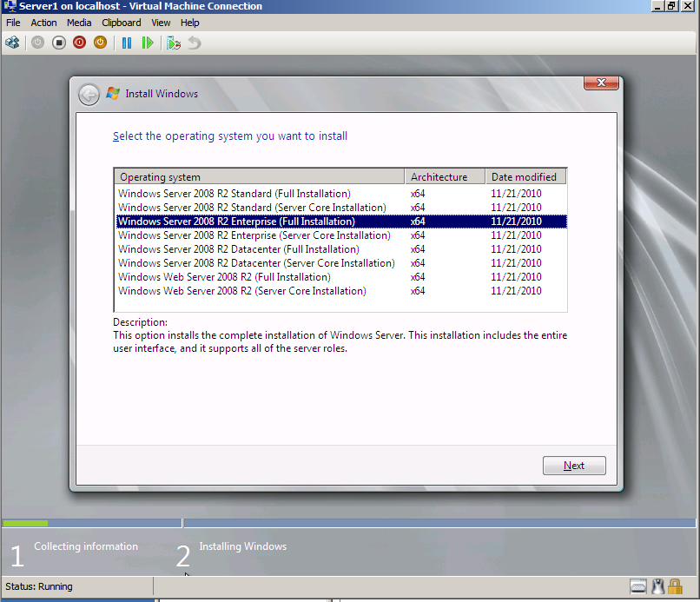
Task: Click the keyboard icon in status bar
Action: coord(638,586)
